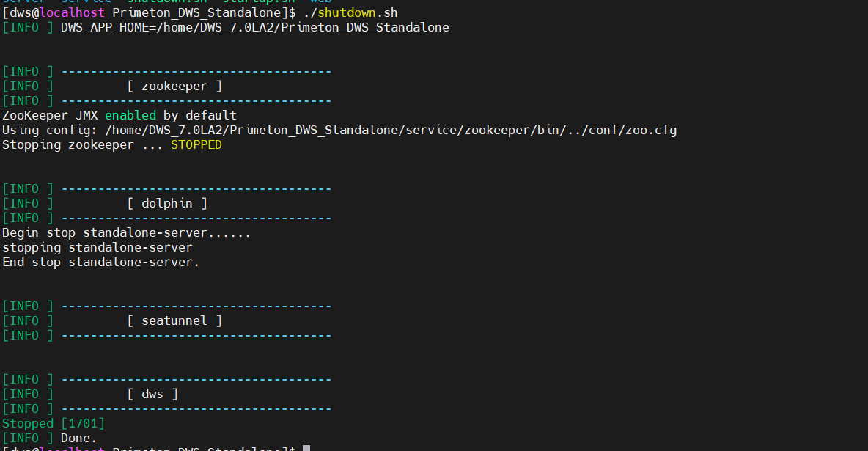Select the [ dws ] section header
The image size is (868, 451).
[x=152, y=395]
